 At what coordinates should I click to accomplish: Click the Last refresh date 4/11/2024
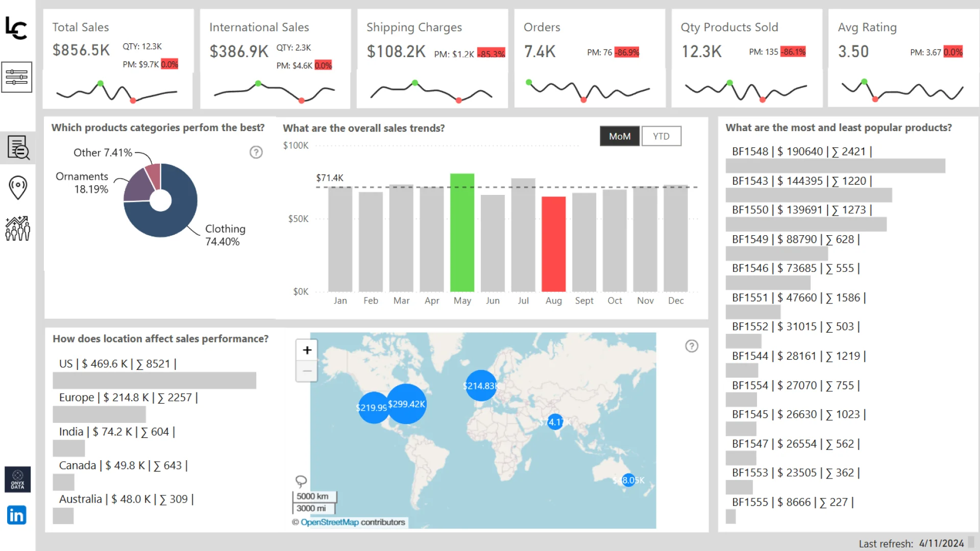pos(941,543)
